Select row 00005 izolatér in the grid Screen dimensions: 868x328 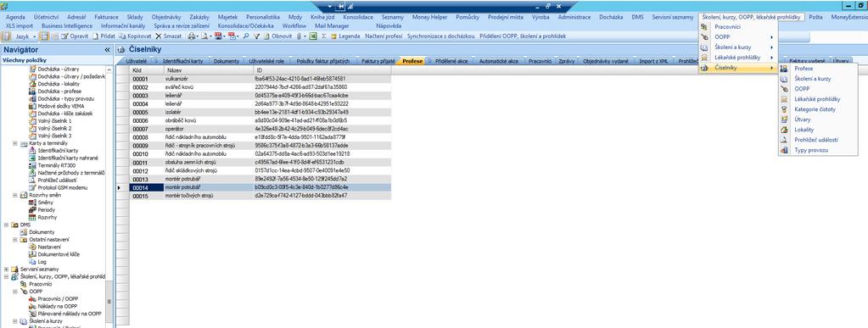coord(260,112)
